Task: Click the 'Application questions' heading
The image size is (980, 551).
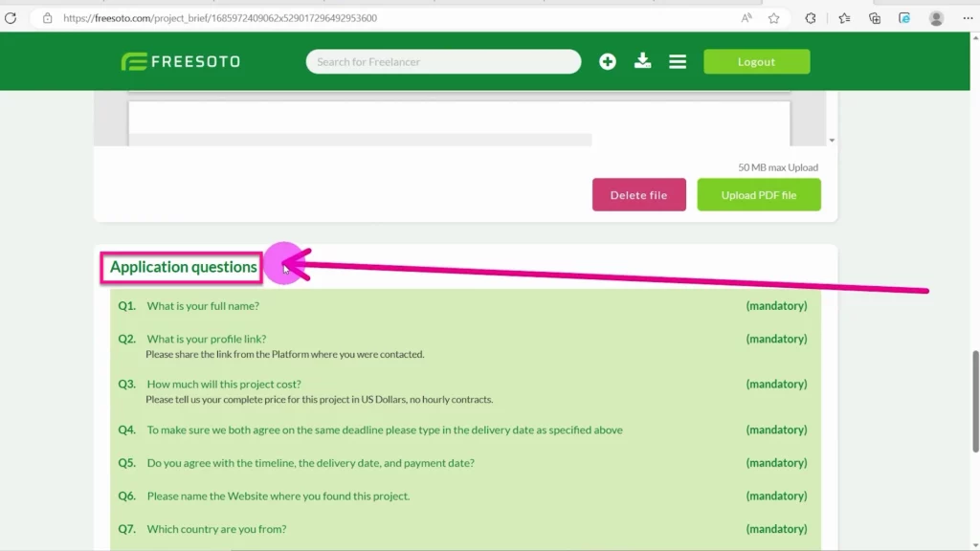Action: 183,267
